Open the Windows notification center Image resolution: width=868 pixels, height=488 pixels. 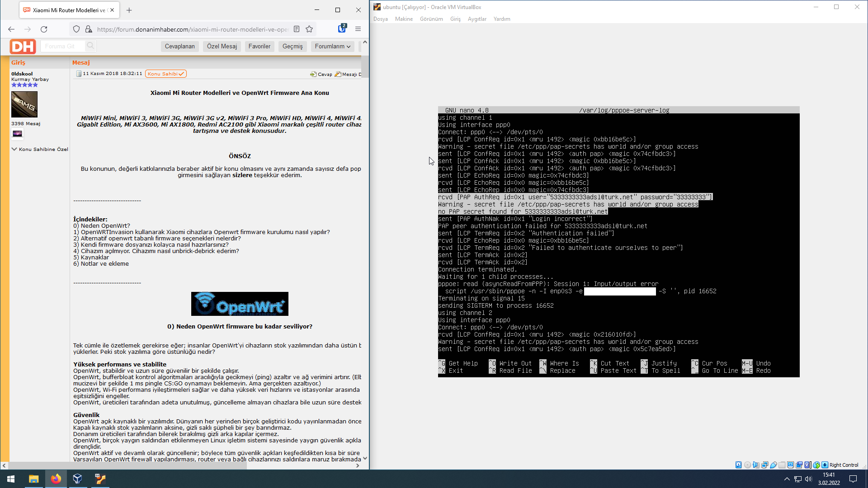[853, 479]
